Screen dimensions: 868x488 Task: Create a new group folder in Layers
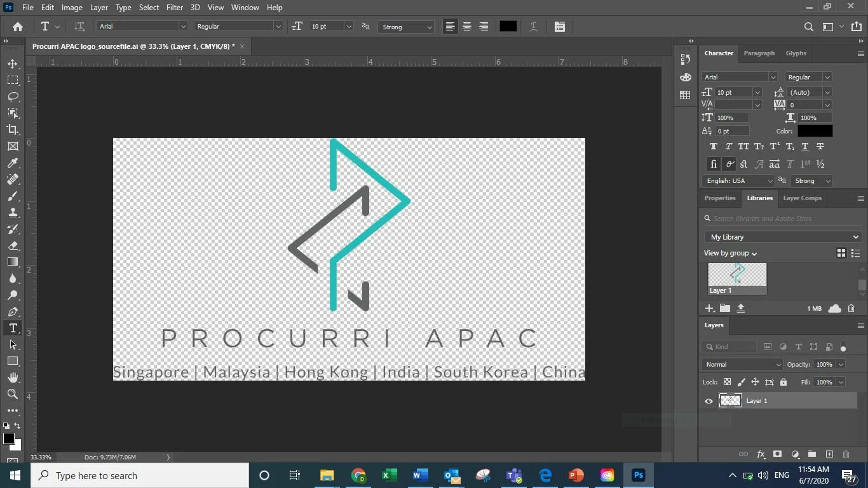(812, 454)
